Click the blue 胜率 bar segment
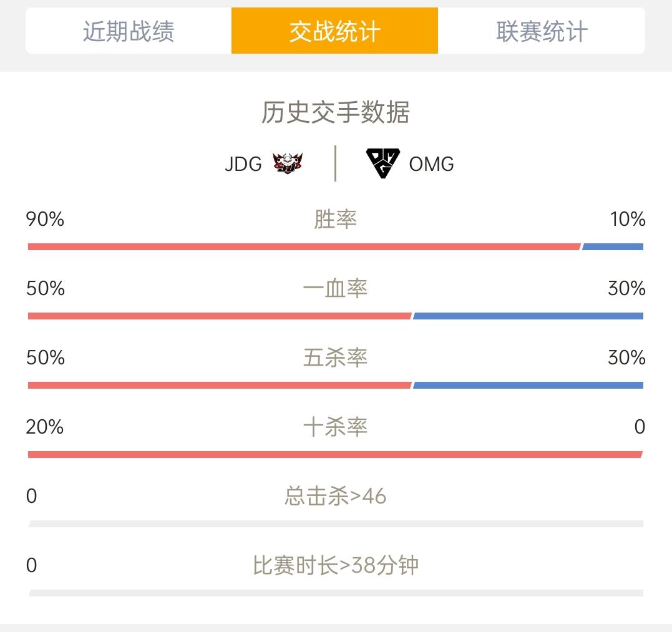The width and height of the screenshot is (672, 632). (613, 247)
